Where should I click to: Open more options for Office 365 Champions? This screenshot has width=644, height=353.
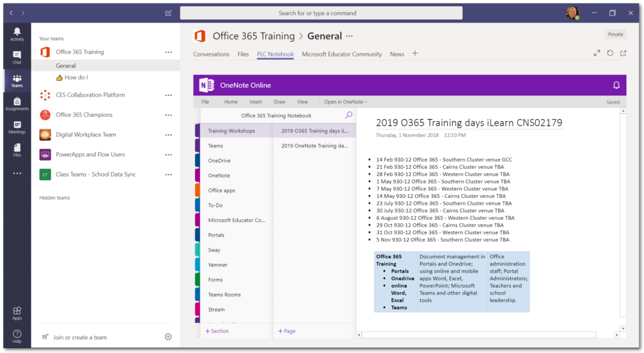[x=169, y=115]
